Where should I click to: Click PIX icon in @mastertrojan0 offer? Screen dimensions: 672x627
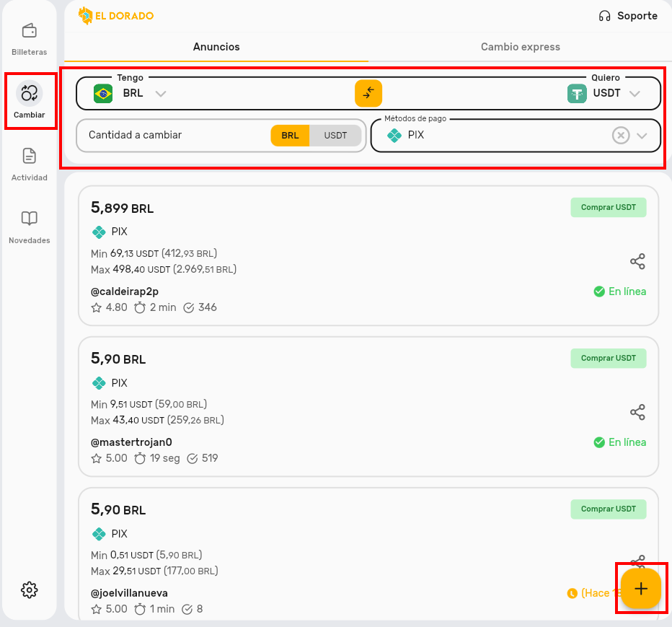99,383
